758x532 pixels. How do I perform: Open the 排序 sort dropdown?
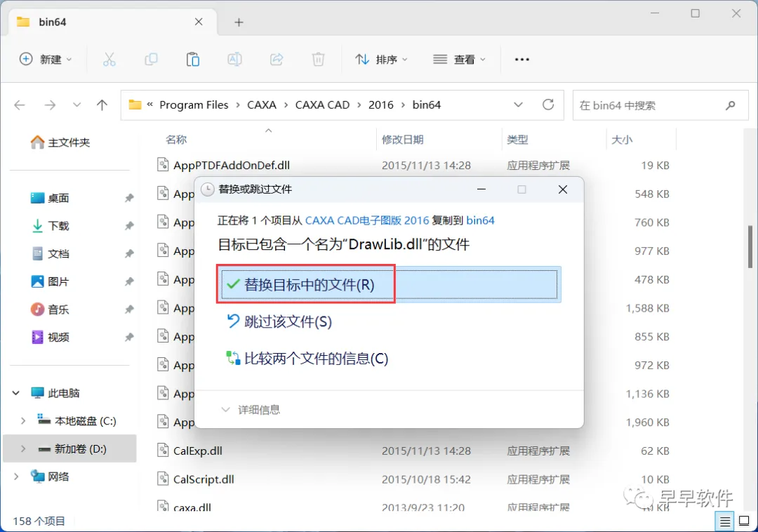382,60
